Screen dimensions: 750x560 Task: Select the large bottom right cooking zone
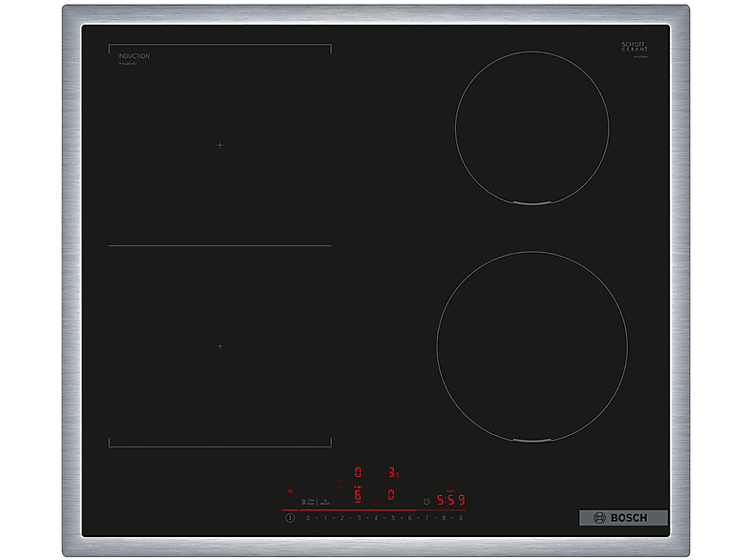[531, 347]
